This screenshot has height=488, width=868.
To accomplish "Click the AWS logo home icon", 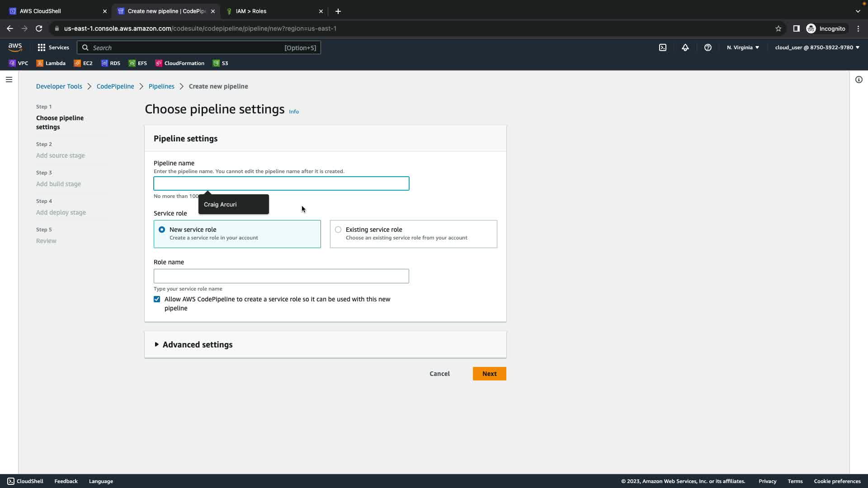I will pos(15,47).
